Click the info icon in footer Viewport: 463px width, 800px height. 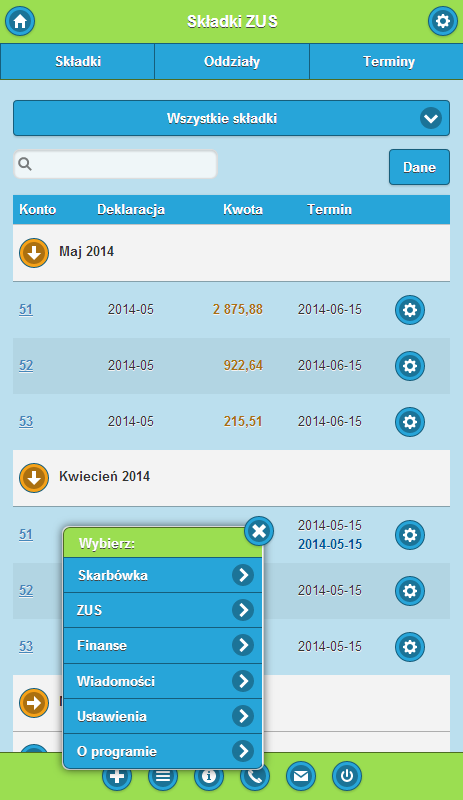209,776
